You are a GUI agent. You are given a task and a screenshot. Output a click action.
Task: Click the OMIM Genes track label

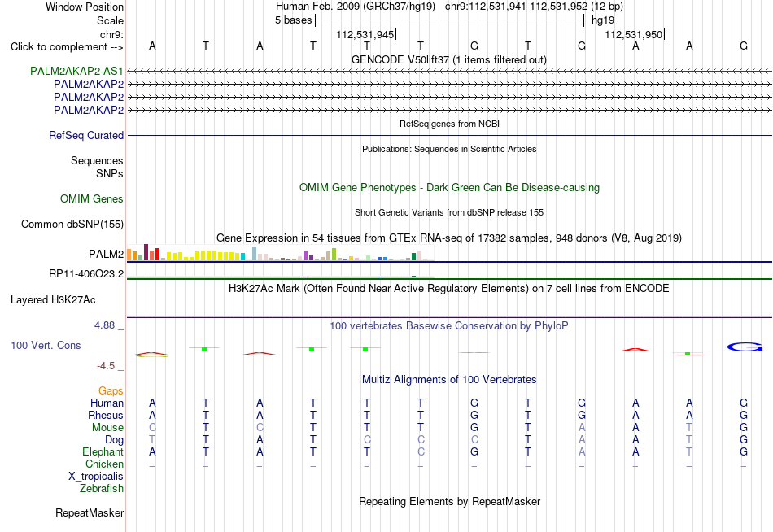(92, 198)
